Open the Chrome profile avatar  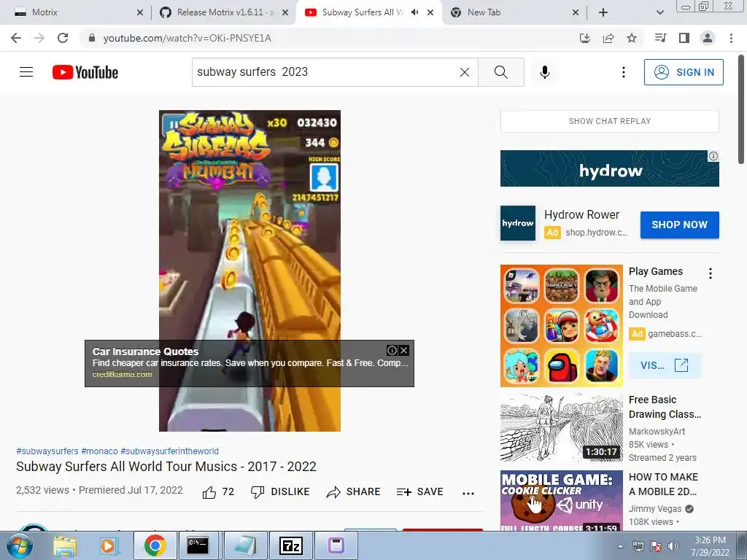(x=708, y=38)
